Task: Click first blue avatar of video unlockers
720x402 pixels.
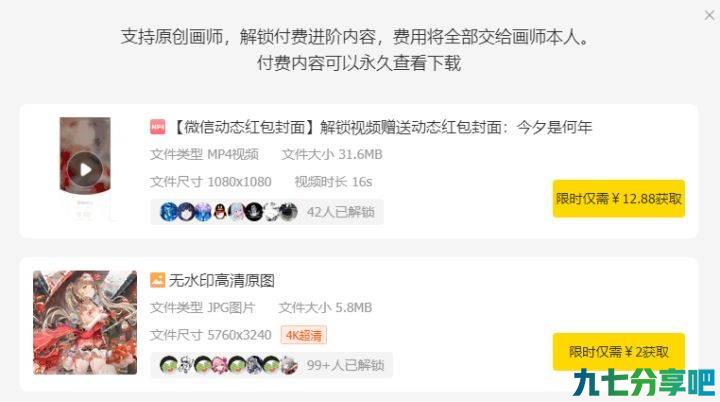Action: coord(169,212)
